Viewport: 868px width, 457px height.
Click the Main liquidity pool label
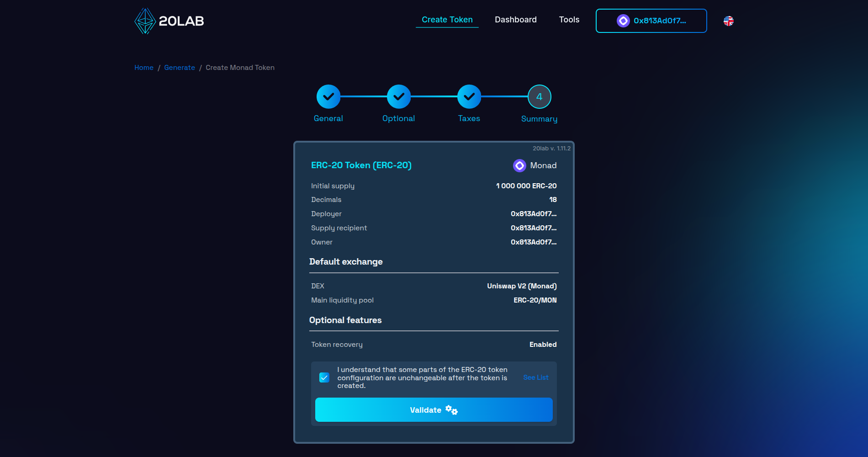click(342, 300)
